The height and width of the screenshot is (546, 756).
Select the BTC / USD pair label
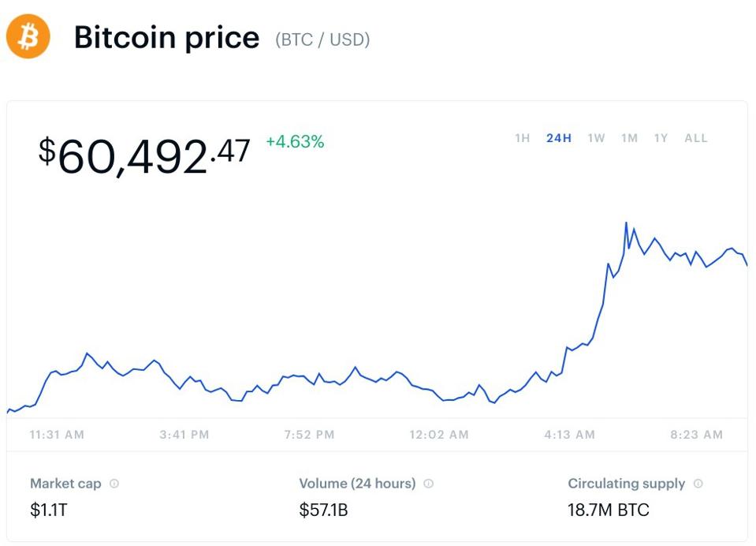tap(322, 39)
